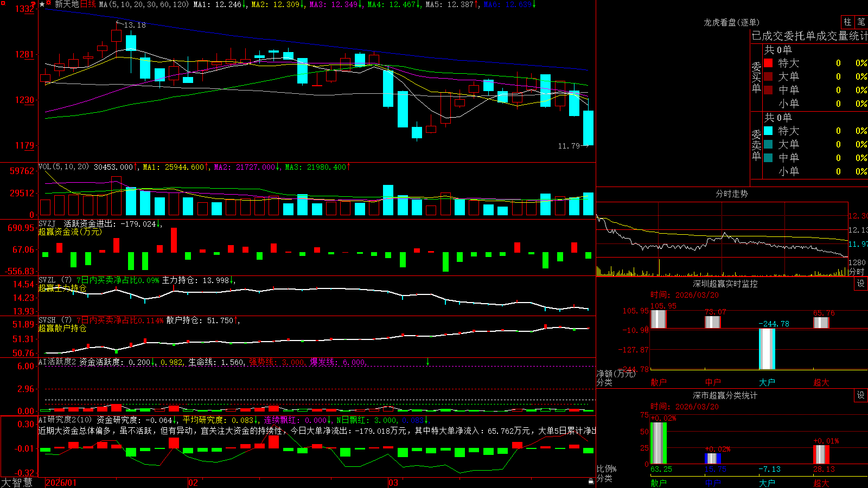Click the 已成交委托单成交量统计 header
The width and height of the screenshot is (868, 488).
click(809, 36)
